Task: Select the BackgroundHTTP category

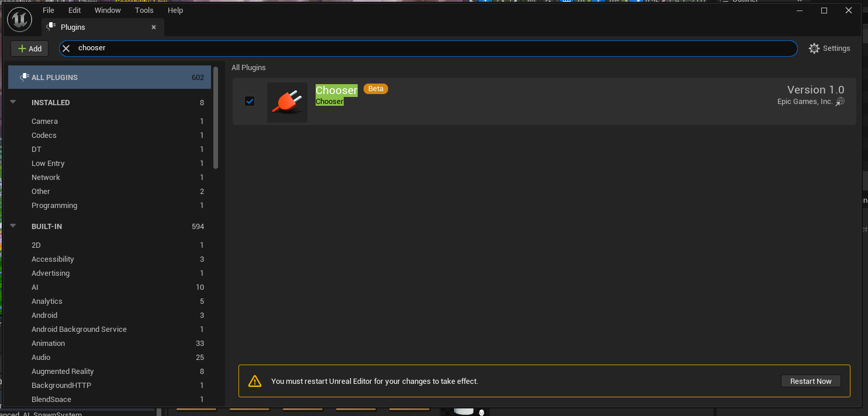Action: [109, 385]
